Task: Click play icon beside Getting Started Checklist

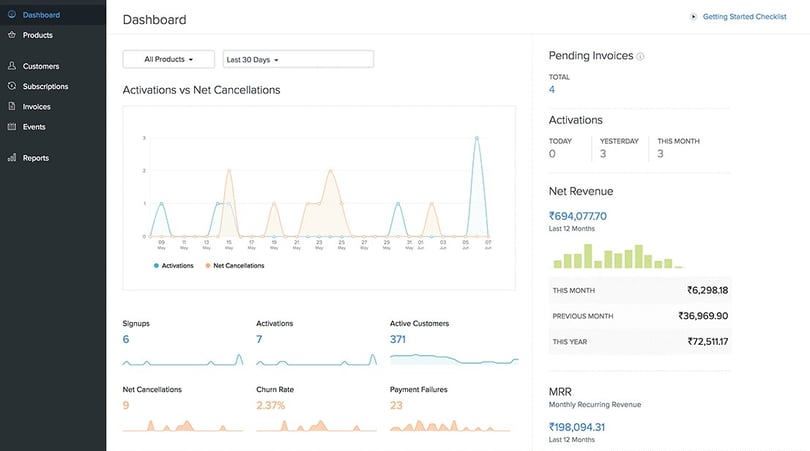Action: tap(693, 17)
